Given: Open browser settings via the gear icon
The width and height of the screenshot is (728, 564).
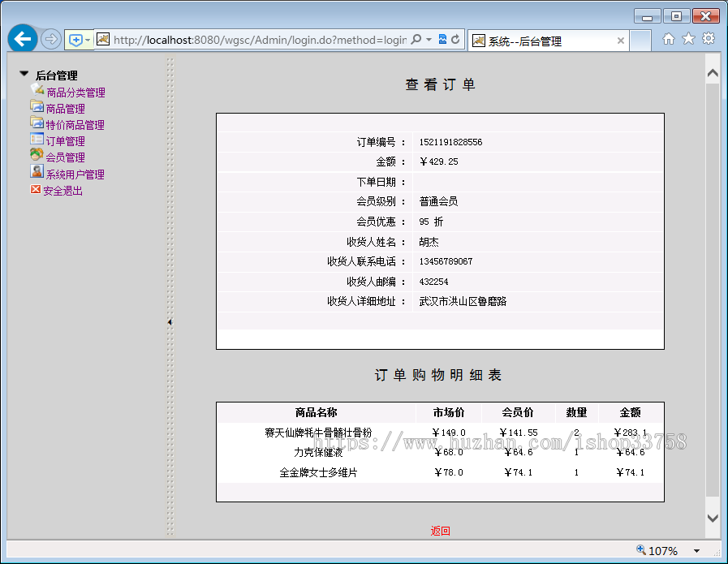Looking at the screenshot, I should pos(709,39).
